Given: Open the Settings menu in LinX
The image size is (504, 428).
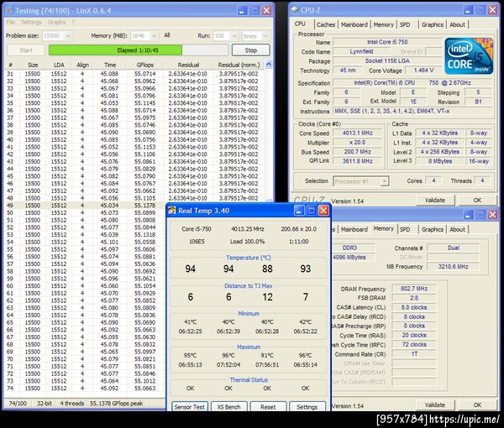Looking at the screenshot, I should 32,22.
